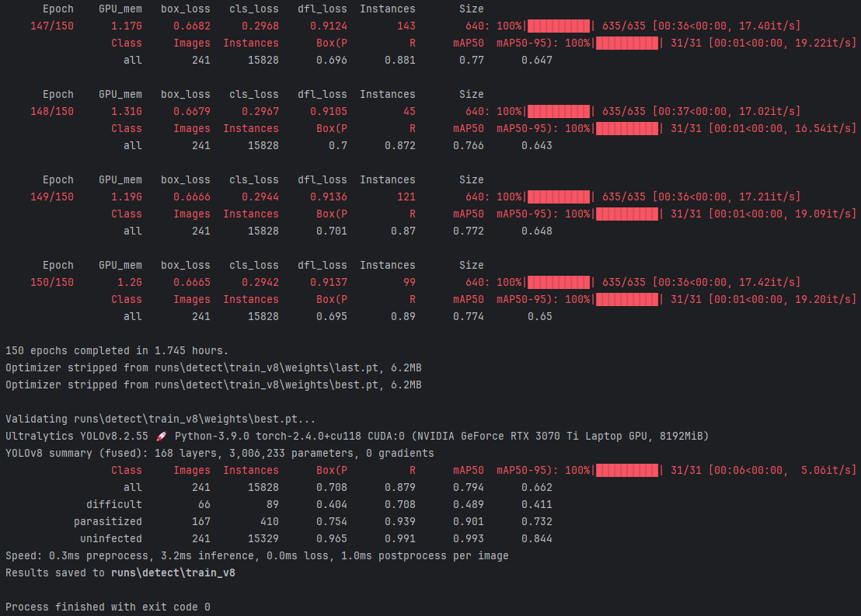The image size is (861, 616).
Task: Click the epoch 147 training progress bar
Action: [559, 26]
